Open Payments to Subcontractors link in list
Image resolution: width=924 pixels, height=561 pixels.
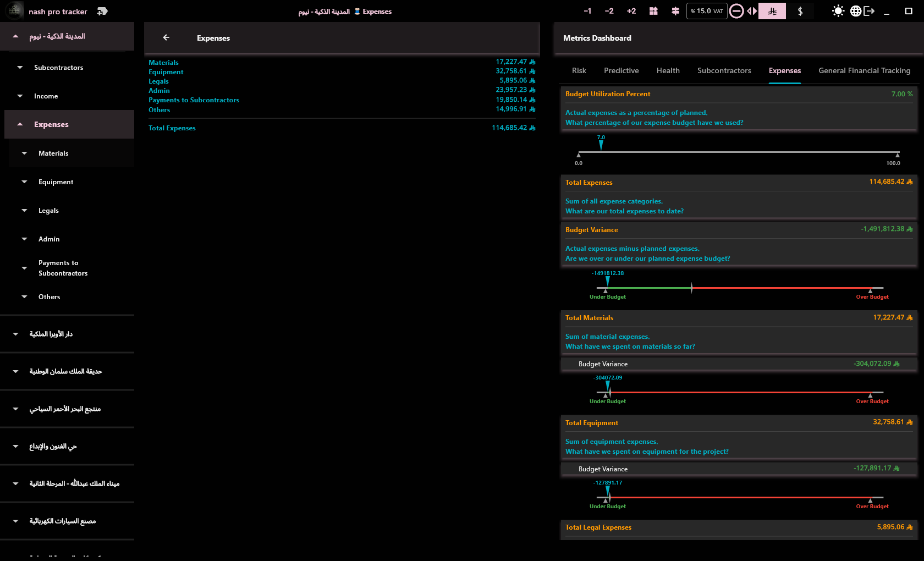(194, 100)
